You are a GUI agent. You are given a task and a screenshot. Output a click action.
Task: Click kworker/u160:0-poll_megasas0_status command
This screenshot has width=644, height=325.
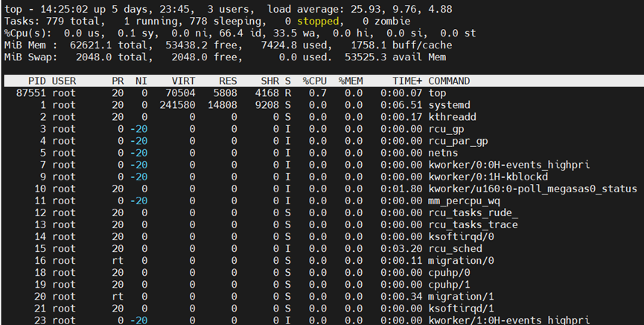coord(533,189)
